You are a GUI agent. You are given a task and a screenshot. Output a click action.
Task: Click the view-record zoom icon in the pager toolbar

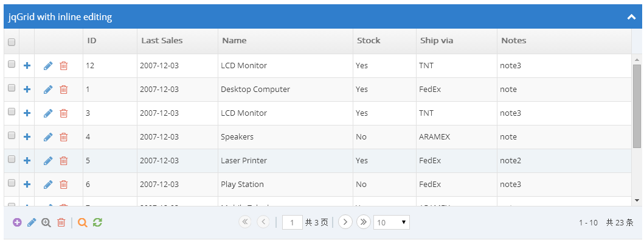[46, 222]
